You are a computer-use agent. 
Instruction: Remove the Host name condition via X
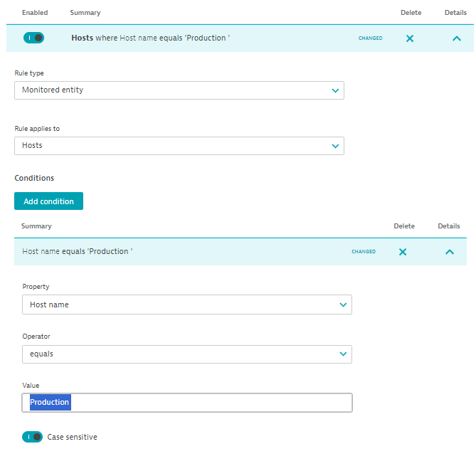point(403,252)
